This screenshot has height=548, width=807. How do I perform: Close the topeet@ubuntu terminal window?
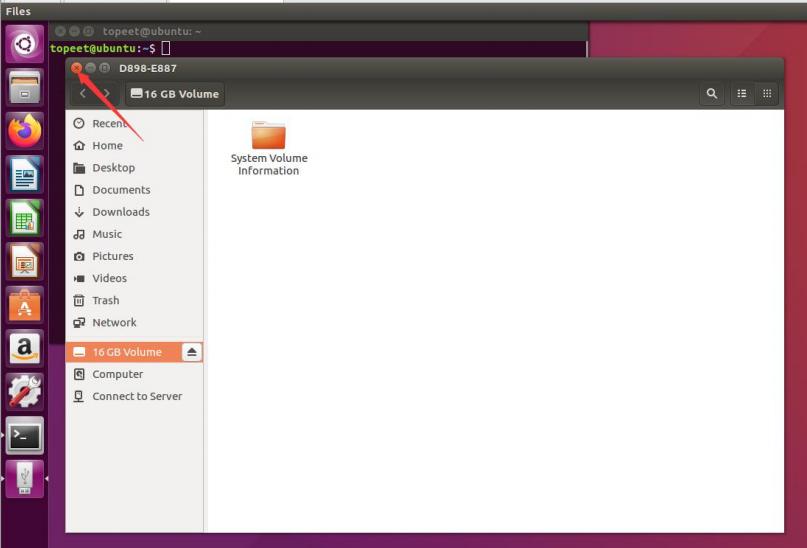click(60, 31)
